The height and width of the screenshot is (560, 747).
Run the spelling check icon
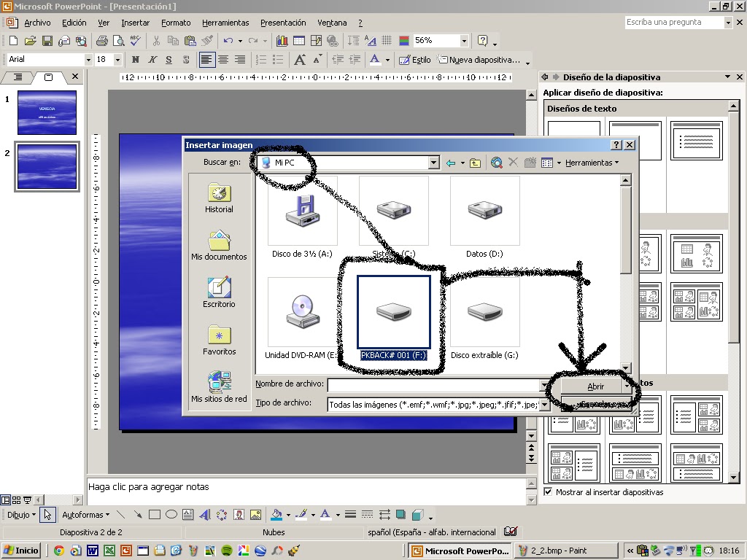coord(135,41)
